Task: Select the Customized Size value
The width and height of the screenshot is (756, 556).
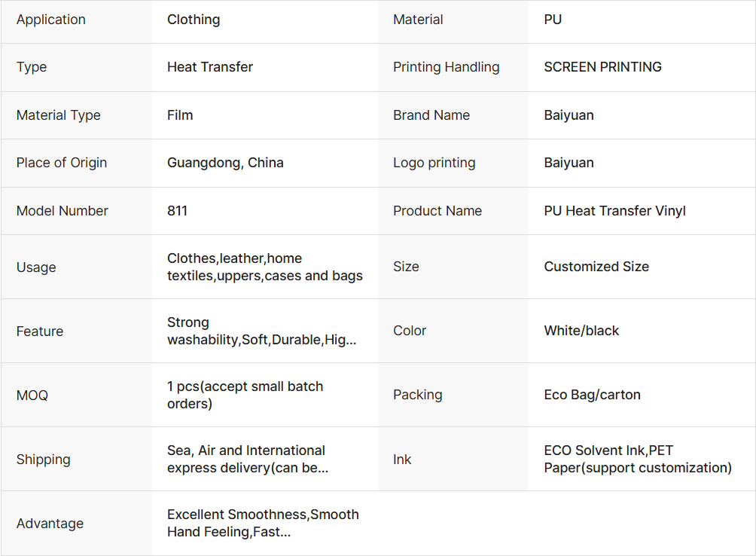Action: pos(596,267)
